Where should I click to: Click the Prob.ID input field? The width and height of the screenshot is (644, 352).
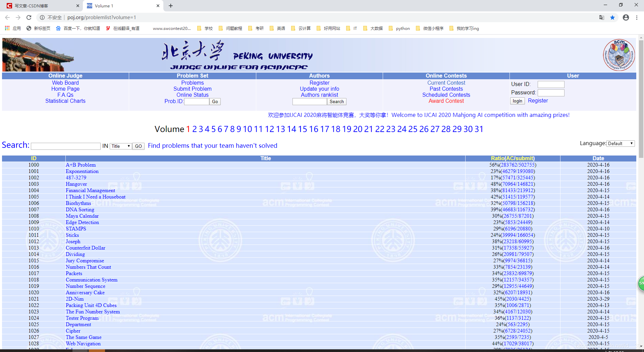click(197, 101)
